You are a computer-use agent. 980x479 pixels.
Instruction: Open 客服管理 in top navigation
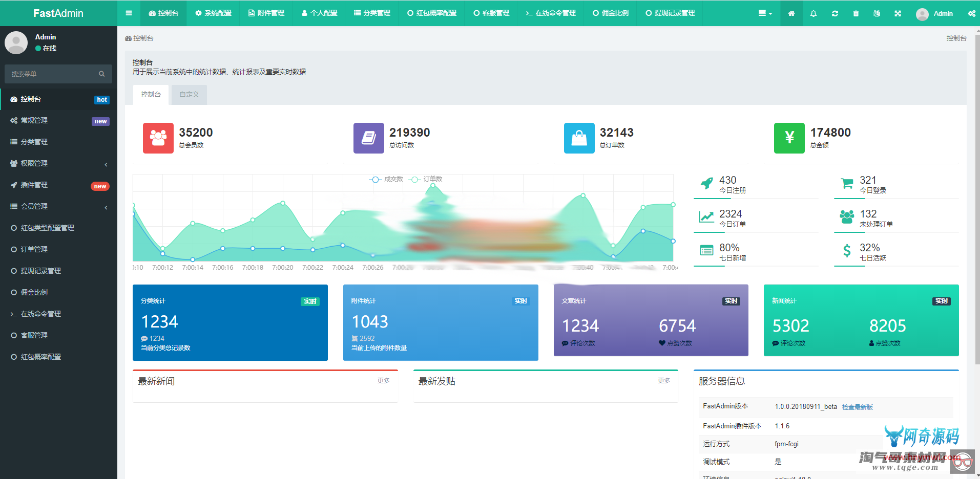click(x=491, y=13)
